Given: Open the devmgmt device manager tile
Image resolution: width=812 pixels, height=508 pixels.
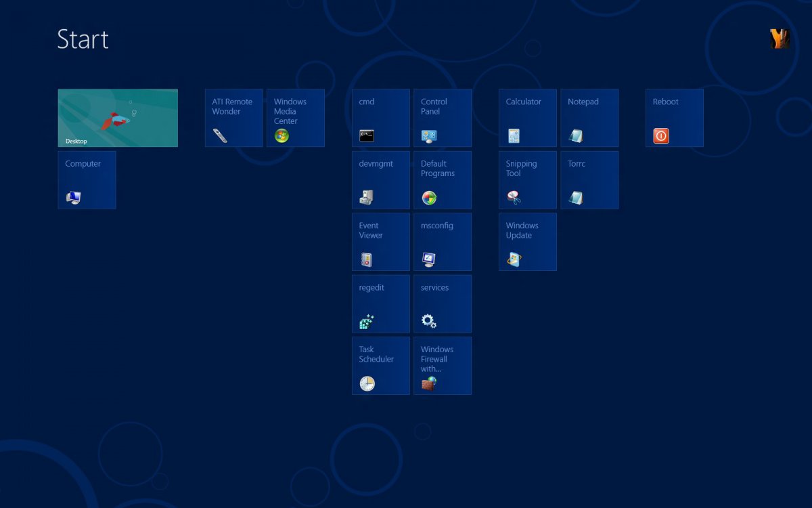Looking at the screenshot, I should click(x=380, y=179).
